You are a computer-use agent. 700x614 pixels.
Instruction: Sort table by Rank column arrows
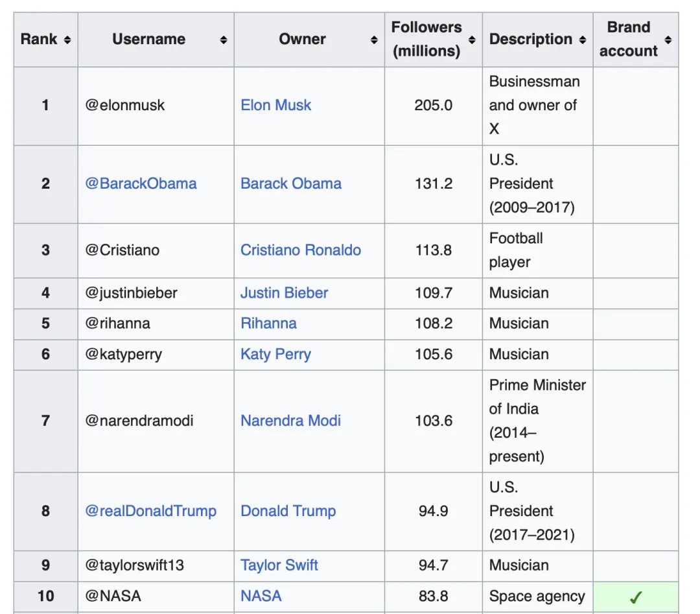[67, 40]
